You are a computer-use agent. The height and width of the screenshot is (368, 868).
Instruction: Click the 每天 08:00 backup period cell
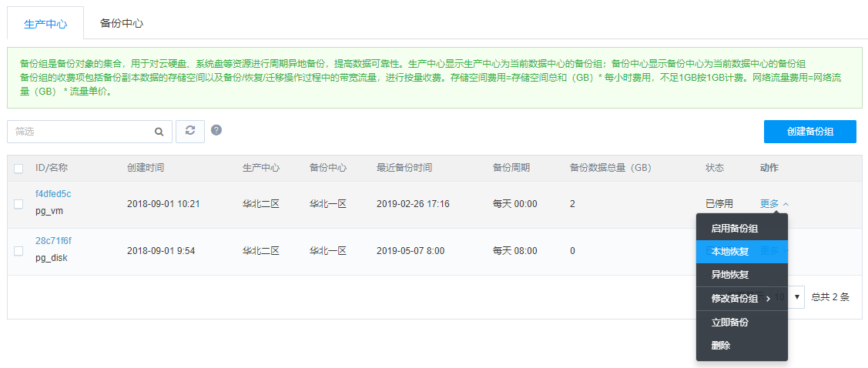pos(514,251)
